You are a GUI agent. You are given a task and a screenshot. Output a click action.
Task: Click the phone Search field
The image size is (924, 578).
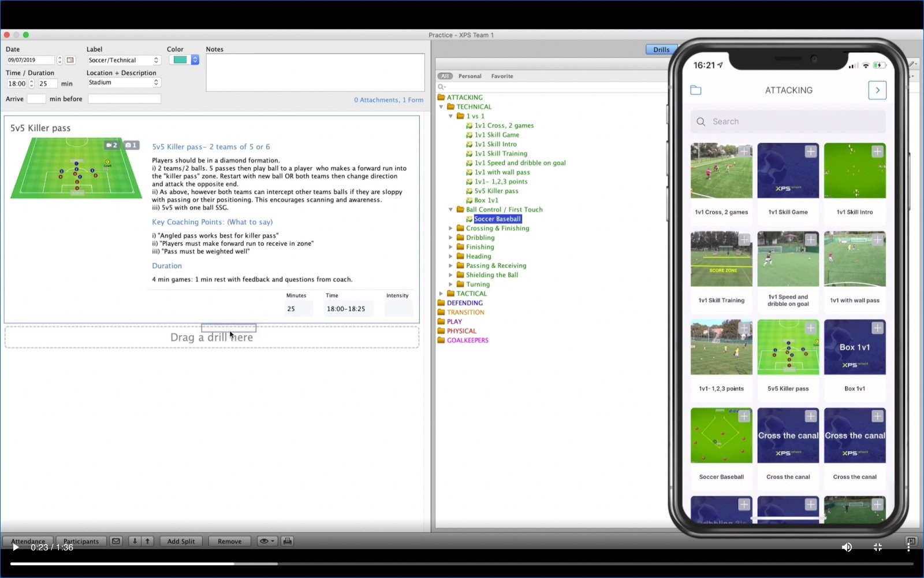coord(788,121)
